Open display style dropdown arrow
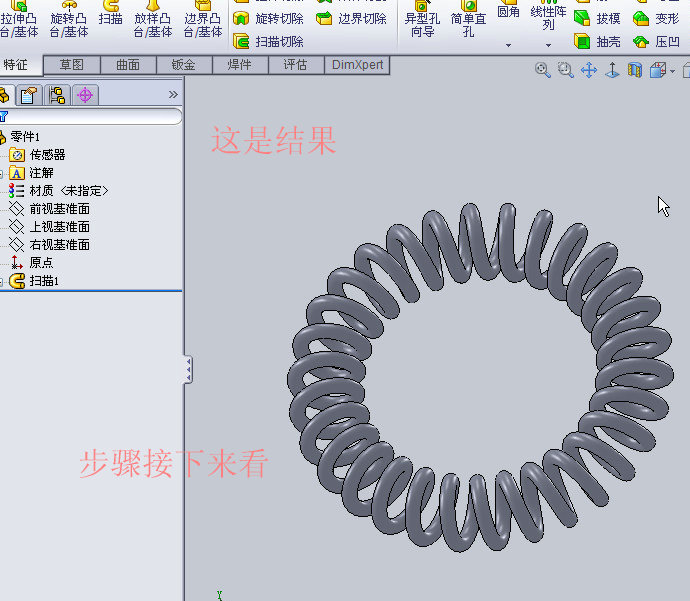The image size is (690, 601). click(672, 71)
